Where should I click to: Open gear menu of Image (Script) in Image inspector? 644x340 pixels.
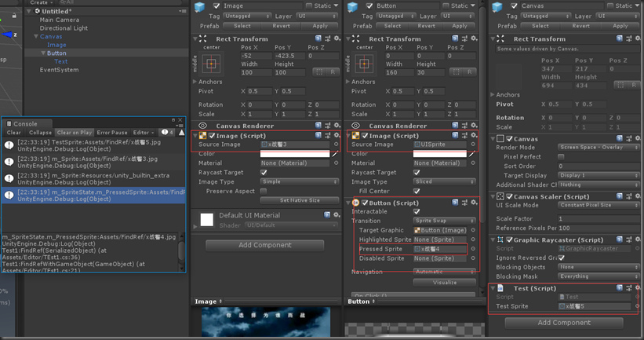point(337,135)
